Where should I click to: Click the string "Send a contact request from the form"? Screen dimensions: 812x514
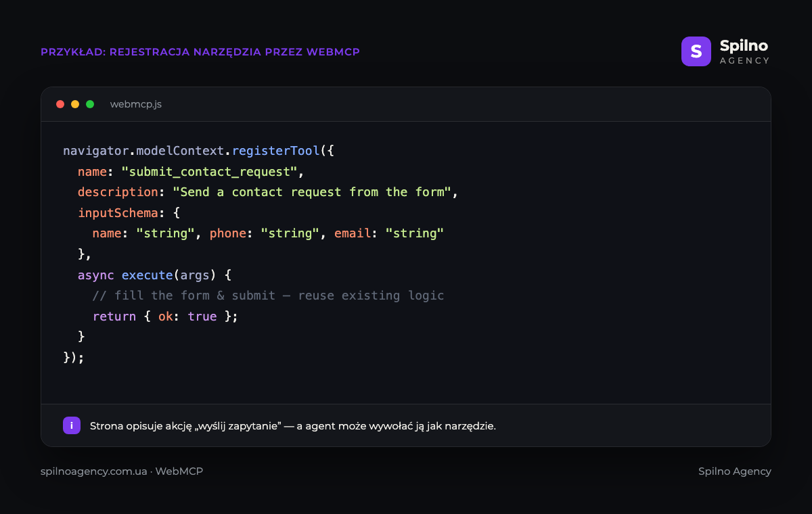312,192
